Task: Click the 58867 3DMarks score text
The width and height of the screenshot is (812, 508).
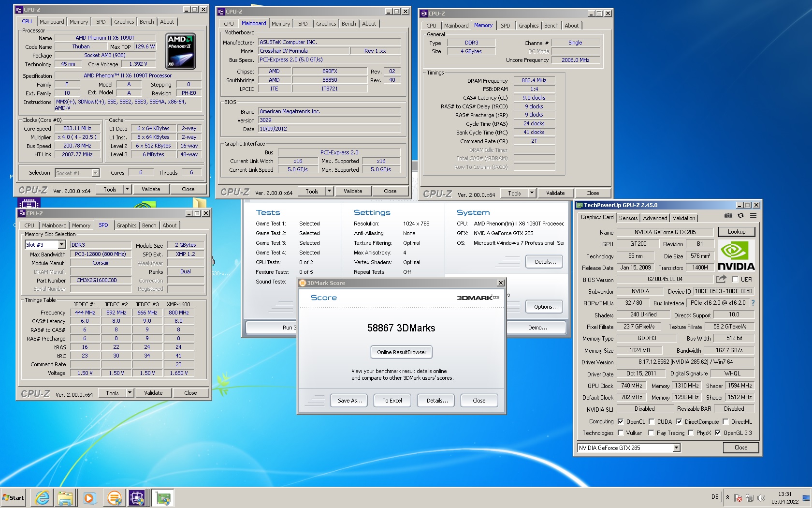Action: click(x=401, y=328)
